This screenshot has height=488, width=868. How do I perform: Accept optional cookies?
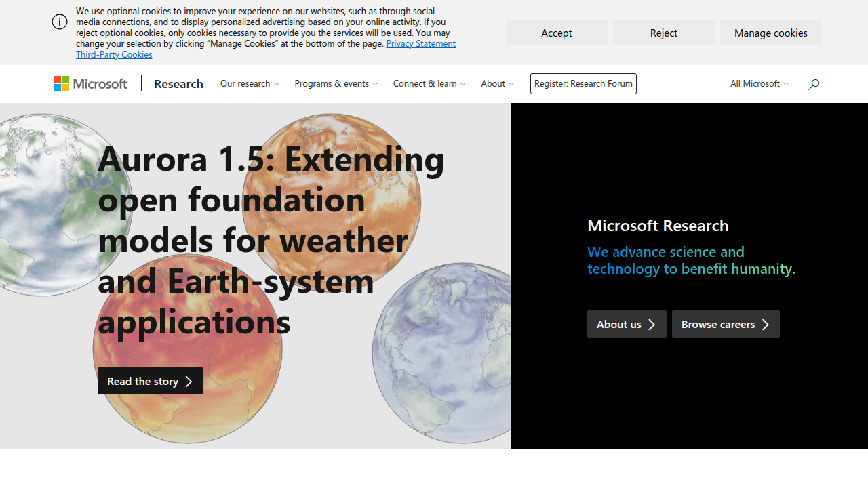pos(557,33)
